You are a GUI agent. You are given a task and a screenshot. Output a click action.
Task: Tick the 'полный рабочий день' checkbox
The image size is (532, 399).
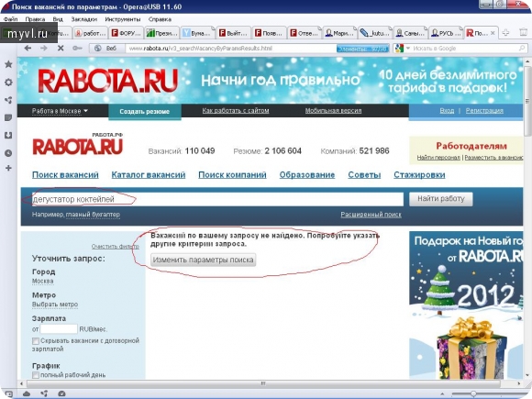click(x=35, y=375)
